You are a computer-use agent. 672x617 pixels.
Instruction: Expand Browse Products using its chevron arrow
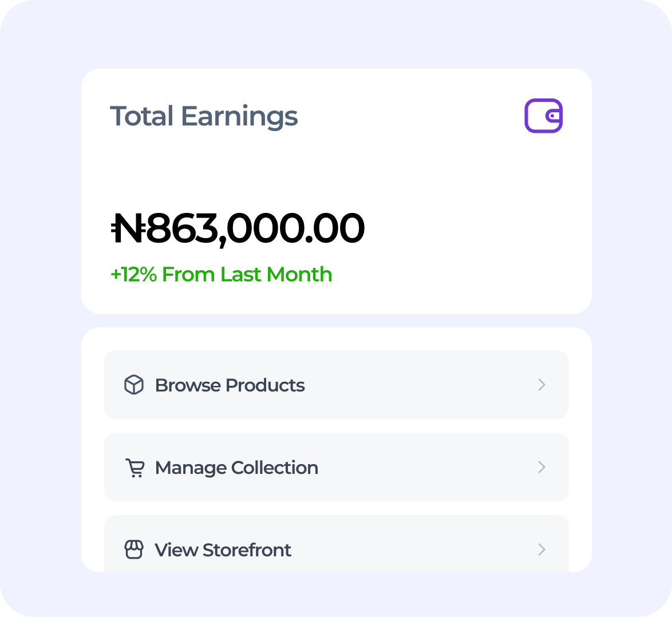541,385
